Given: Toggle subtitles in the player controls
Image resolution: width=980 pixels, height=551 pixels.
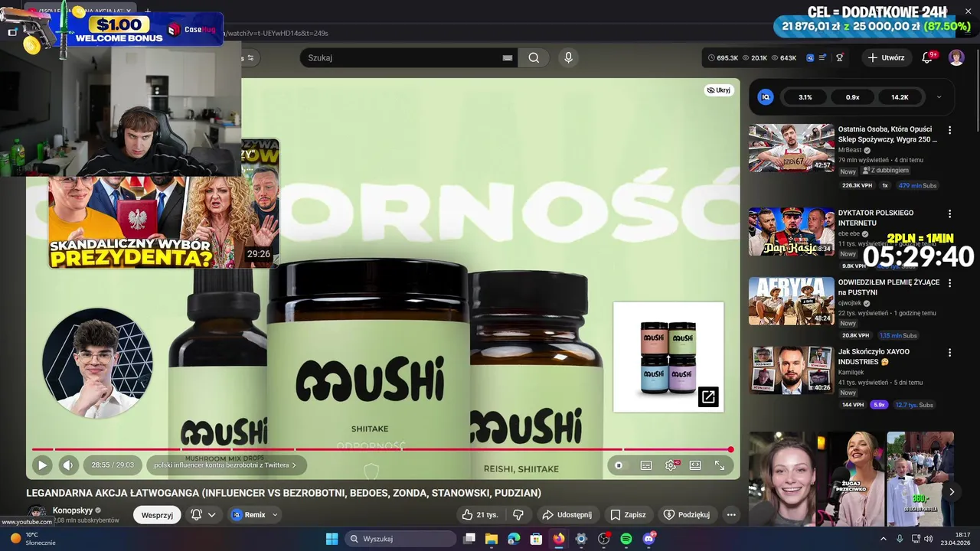Looking at the screenshot, I should 645,465.
